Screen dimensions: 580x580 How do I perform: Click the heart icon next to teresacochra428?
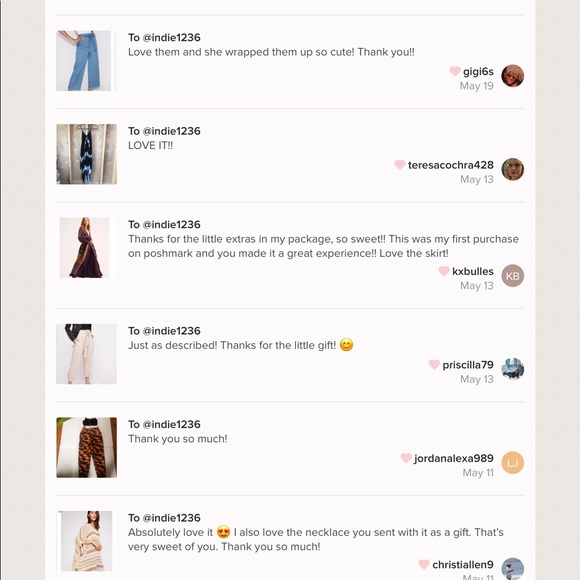pos(399,164)
